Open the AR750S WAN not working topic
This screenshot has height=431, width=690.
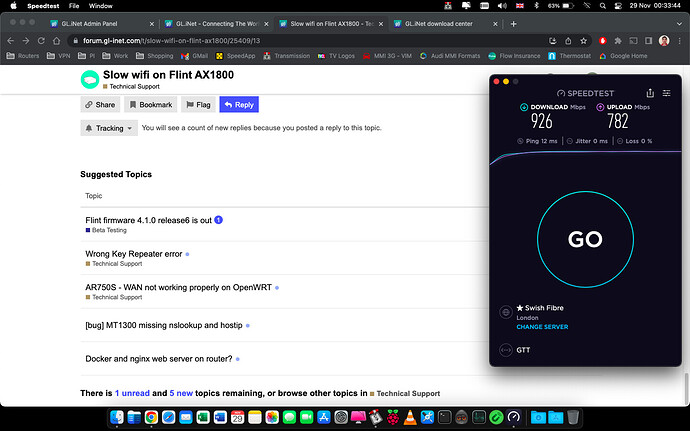click(178, 287)
